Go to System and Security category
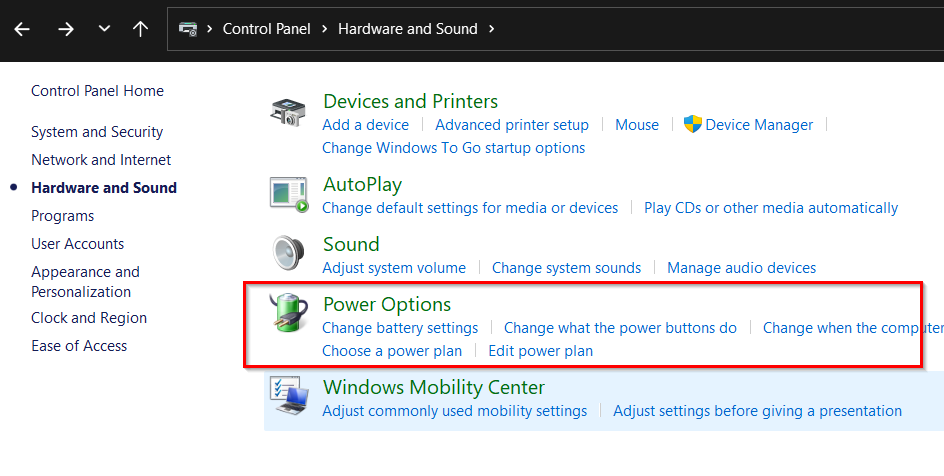 click(97, 132)
